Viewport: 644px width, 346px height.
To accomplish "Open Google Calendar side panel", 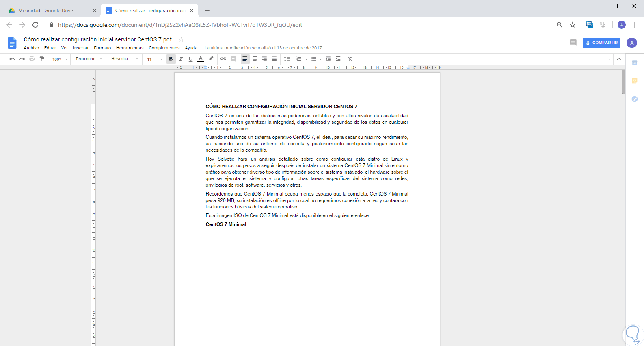I will point(635,63).
